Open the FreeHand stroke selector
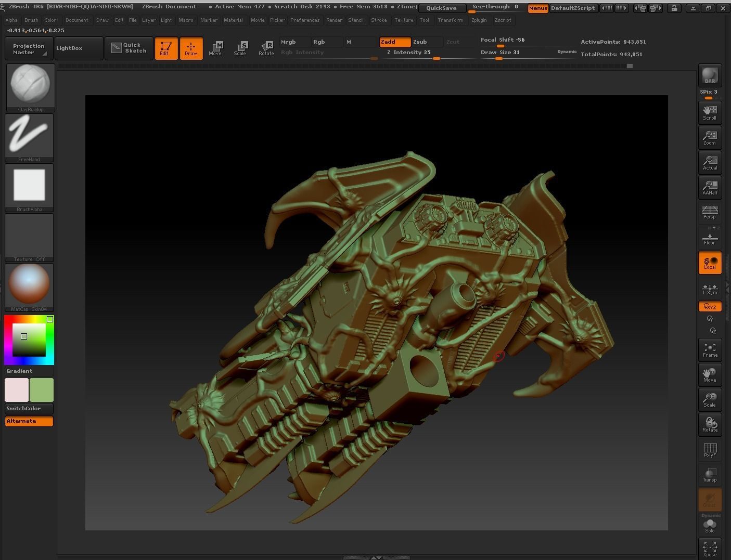 click(30, 138)
